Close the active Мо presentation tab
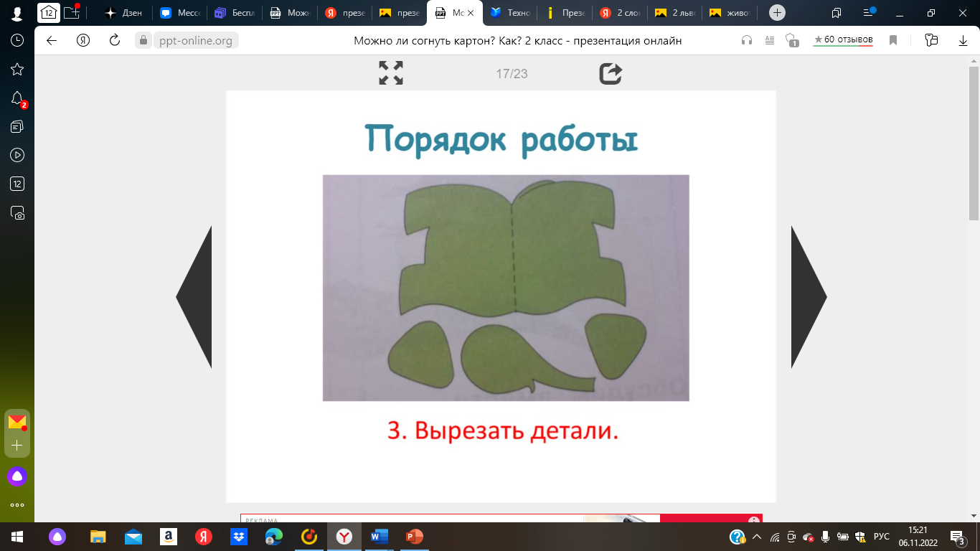This screenshot has height=551, width=980. click(471, 13)
